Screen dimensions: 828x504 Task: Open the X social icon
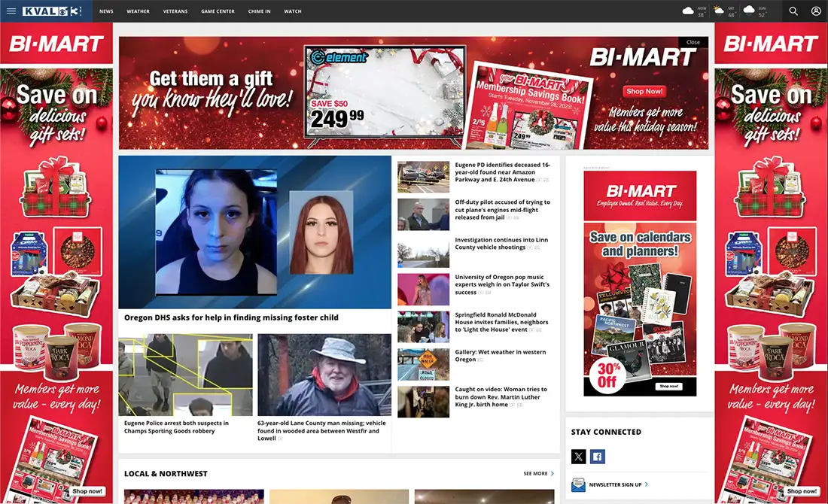point(578,457)
